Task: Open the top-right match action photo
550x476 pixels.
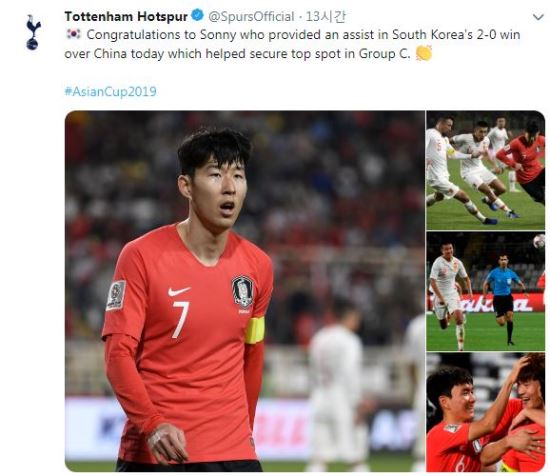Action: (485, 170)
